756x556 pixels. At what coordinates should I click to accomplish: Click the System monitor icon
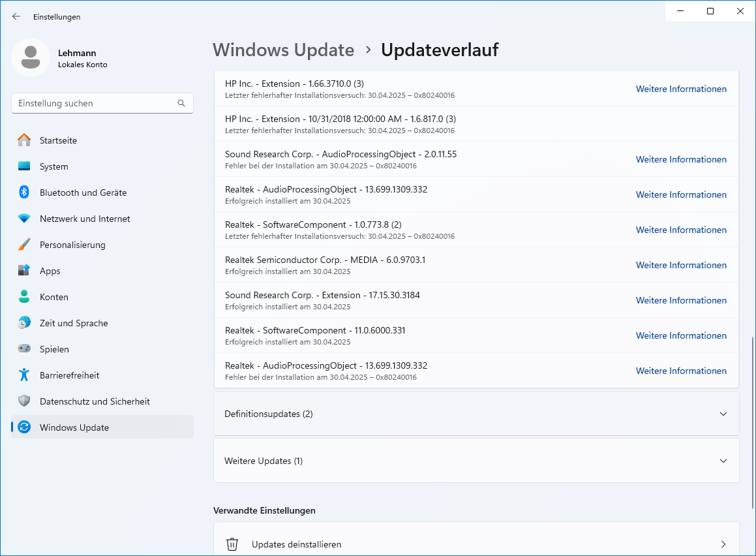click(x=24, y=166)
